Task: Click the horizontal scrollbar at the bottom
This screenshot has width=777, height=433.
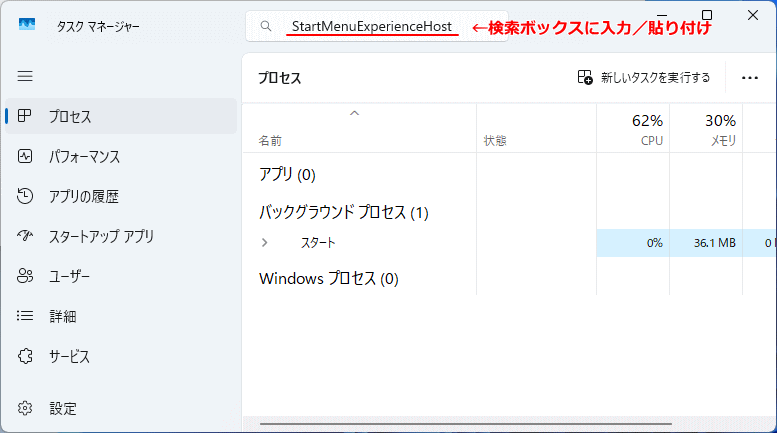Action: [466, 424]
